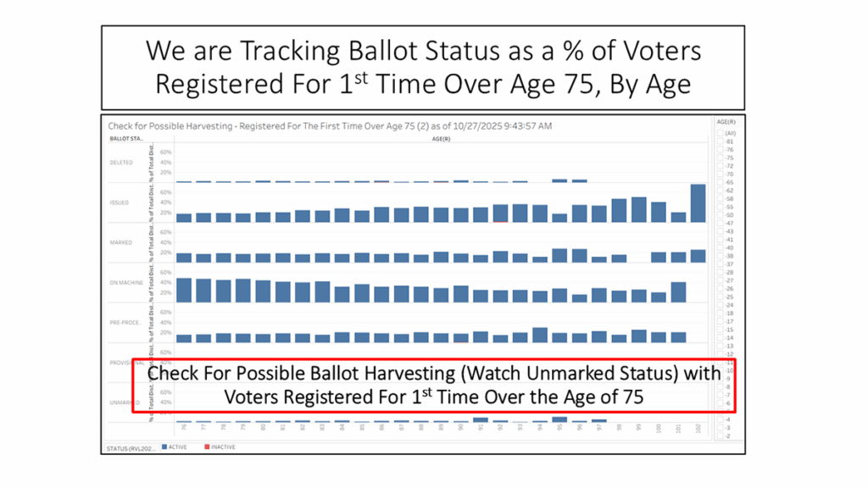Click the AGE(R) axis header above the chart
The image size is (868, 488).
tap(441, 138)
